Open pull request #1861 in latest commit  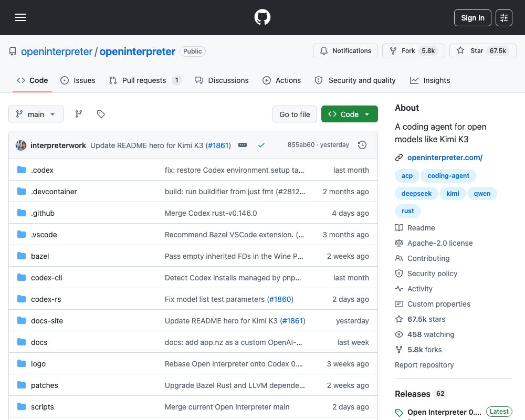coord(218,145)
